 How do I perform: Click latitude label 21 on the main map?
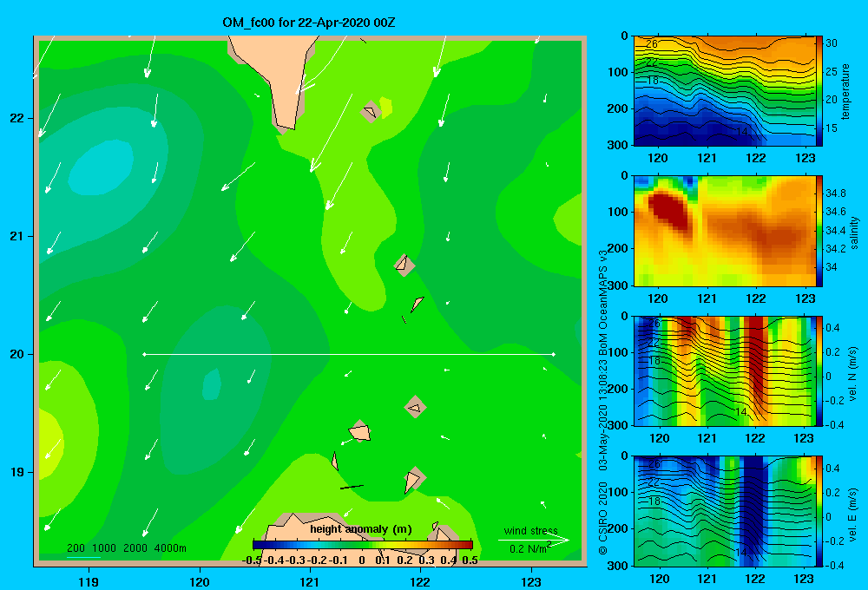point(16,236)
